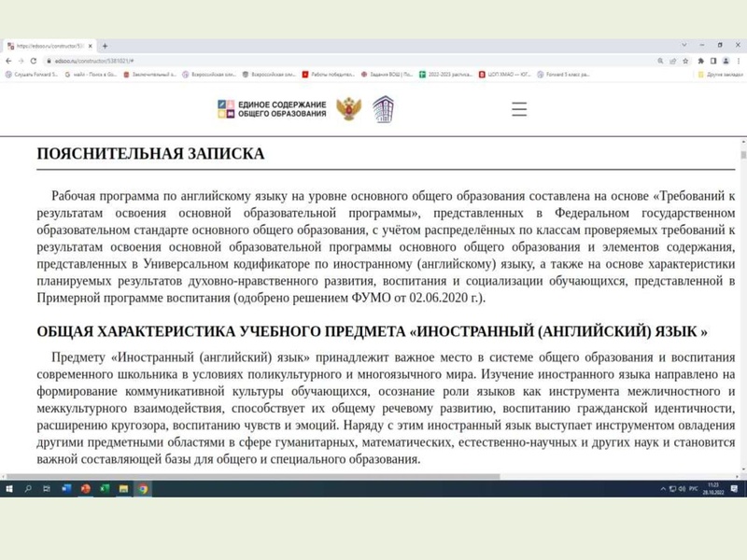The width and height of the screenshot is (747, 560).
Task: Launch Excel from the taskbar
Action: [x=103, y=488]
